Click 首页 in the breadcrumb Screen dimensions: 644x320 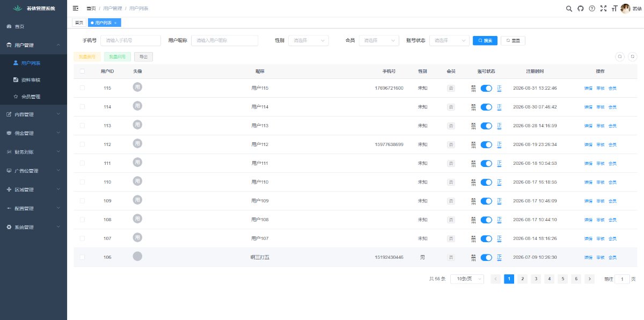pyautogui.click(x=91, y=8)
